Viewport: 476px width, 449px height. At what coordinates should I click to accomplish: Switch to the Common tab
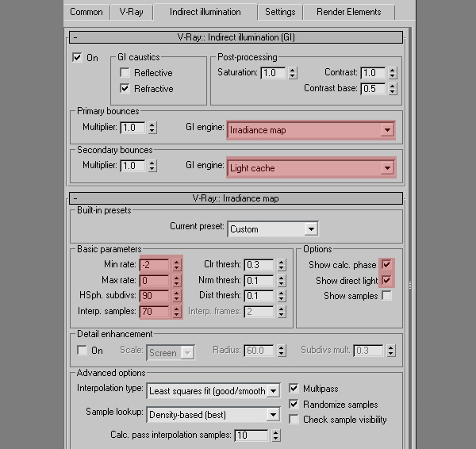point(86,12)
